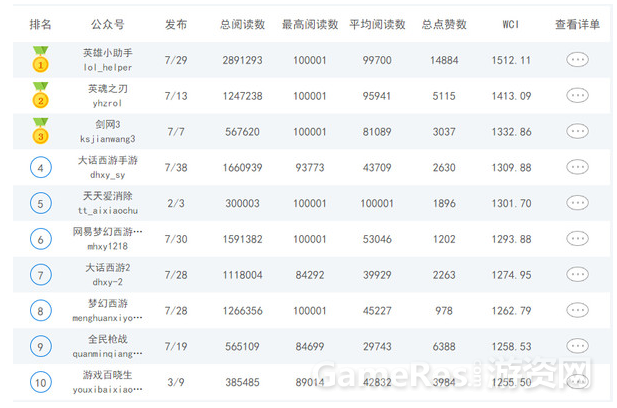Click the yhzrol account ID
The image size is (617, 408).
tap(108, 103)
